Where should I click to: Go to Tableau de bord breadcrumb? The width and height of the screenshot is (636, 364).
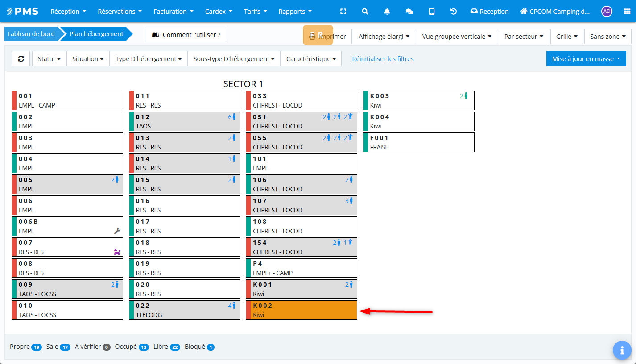click(31, 34)
